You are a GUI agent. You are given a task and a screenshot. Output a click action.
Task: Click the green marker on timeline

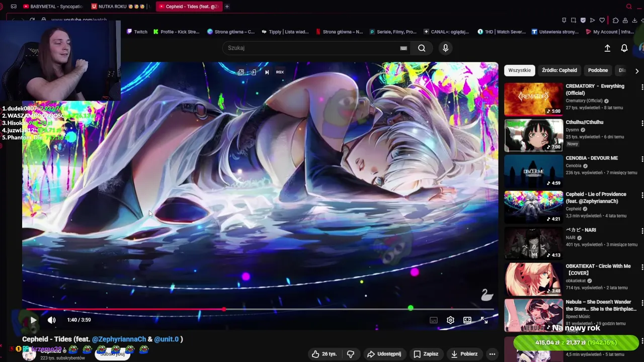click(411, 308)
